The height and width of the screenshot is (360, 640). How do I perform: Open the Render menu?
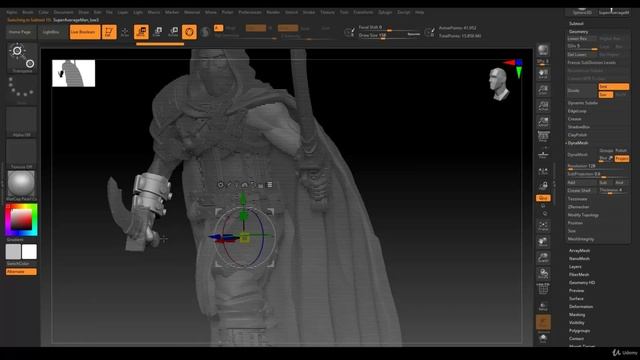tap(273, 12)
